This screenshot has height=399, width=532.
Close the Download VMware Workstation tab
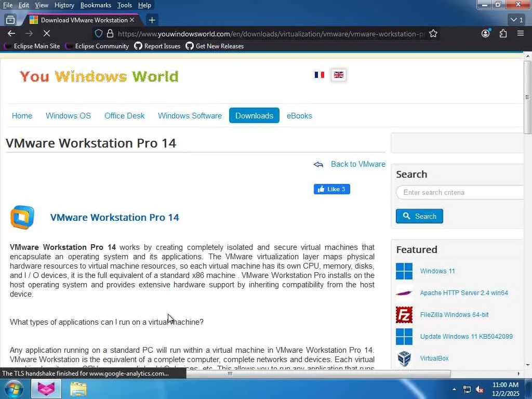(x=132, y=20)
